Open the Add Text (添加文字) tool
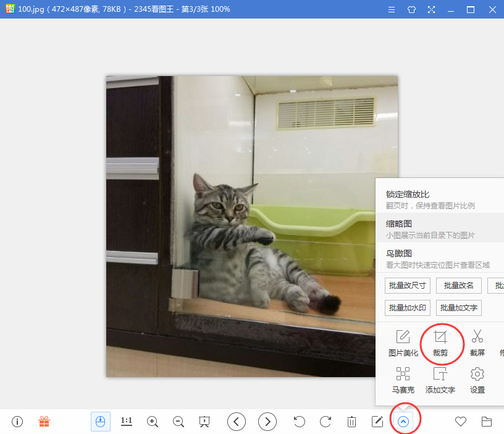The width and height of the screenshot is (504, 434). (440, 380)
